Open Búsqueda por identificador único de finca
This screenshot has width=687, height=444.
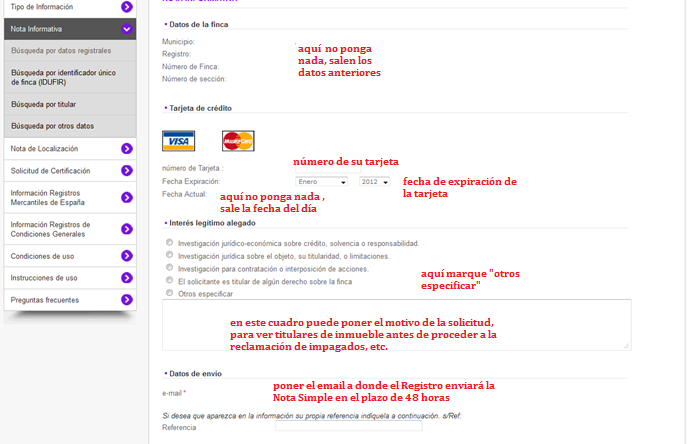pyautogui.click(x=64, y=77)
